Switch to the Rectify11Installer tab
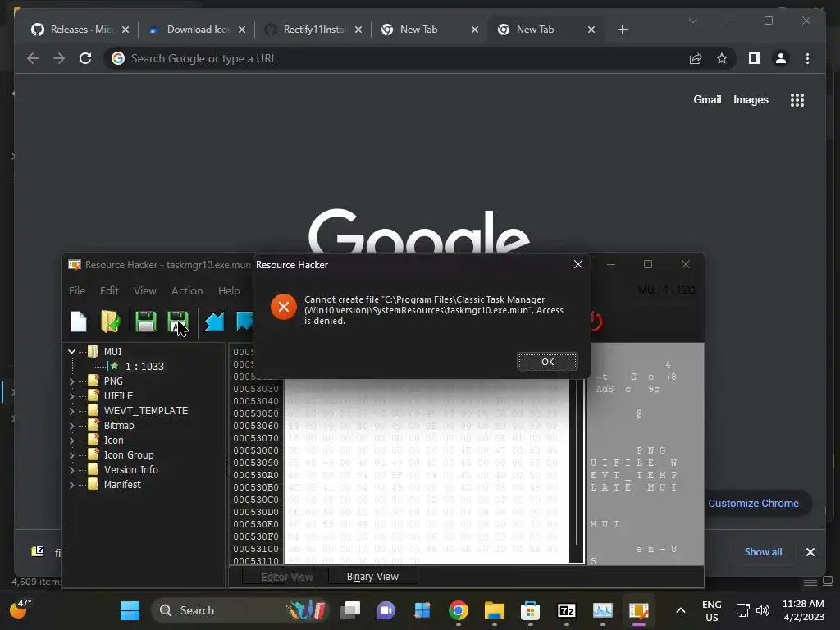The image size is (840, 630). (x=313, y=30)
